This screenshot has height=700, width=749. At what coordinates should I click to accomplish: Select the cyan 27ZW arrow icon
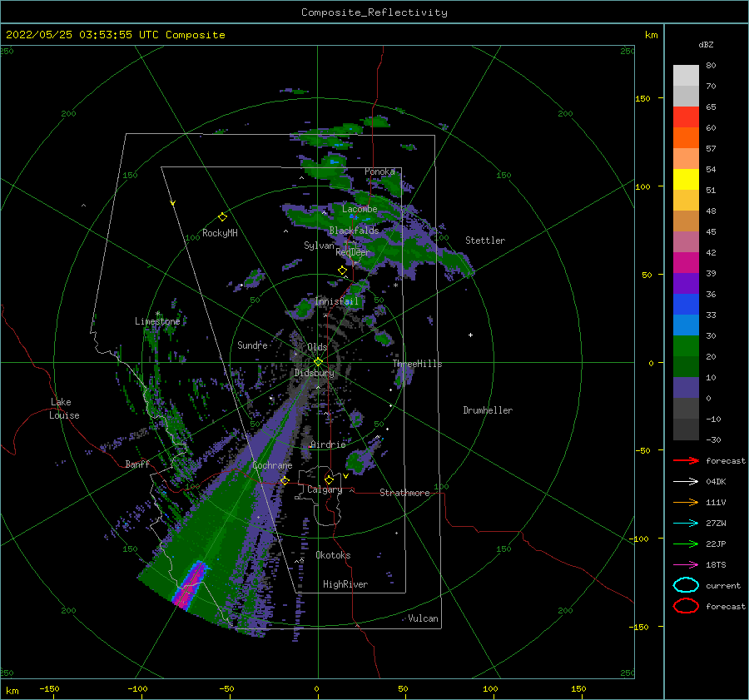[686, 524]
